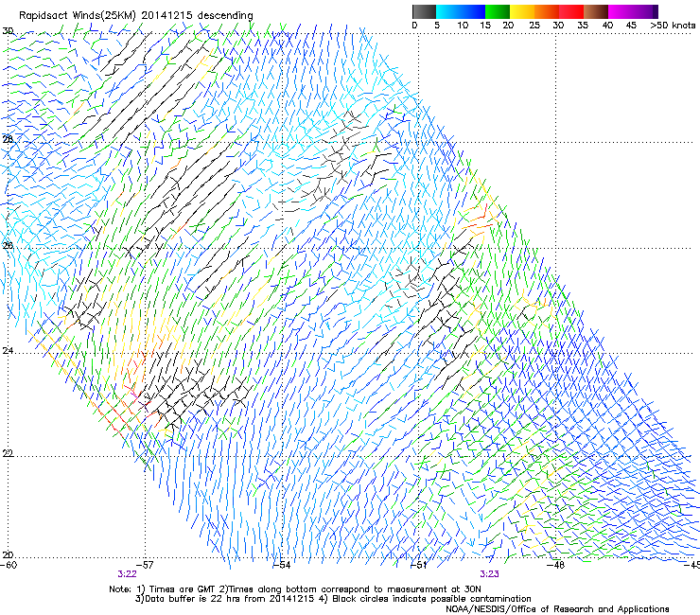700x615 pixels.
Task: Click the 'NOAA/NESDIS/Office of Research and Applications' credit
Action: coord(557,609)
